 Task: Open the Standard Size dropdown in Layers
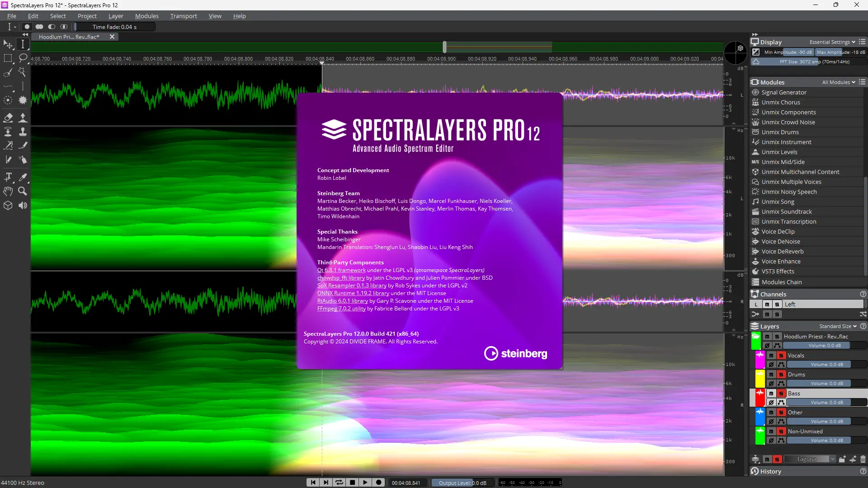(838, 326)
